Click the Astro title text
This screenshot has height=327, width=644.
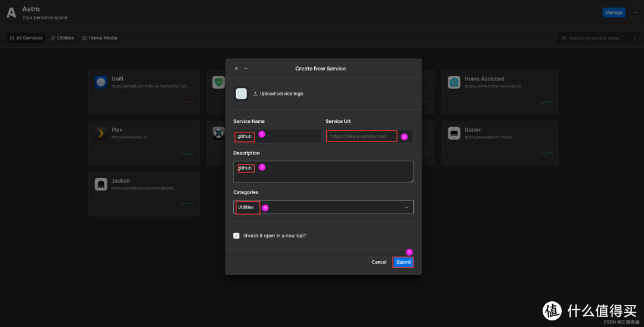point(31,9)
